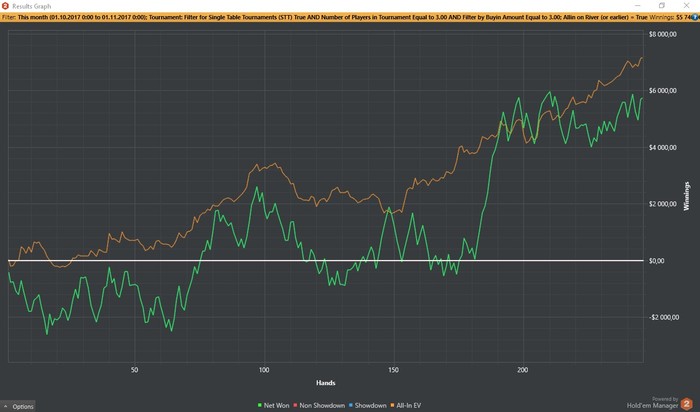Toggle the Showdown series in the legend
700x412 pixels.
coord(367,405)
